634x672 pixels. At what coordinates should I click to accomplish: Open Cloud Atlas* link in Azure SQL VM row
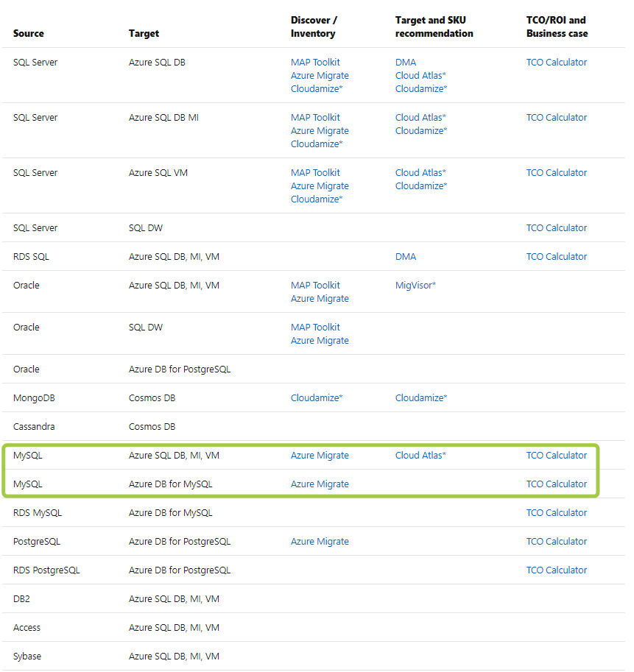[x=420, y=173]
